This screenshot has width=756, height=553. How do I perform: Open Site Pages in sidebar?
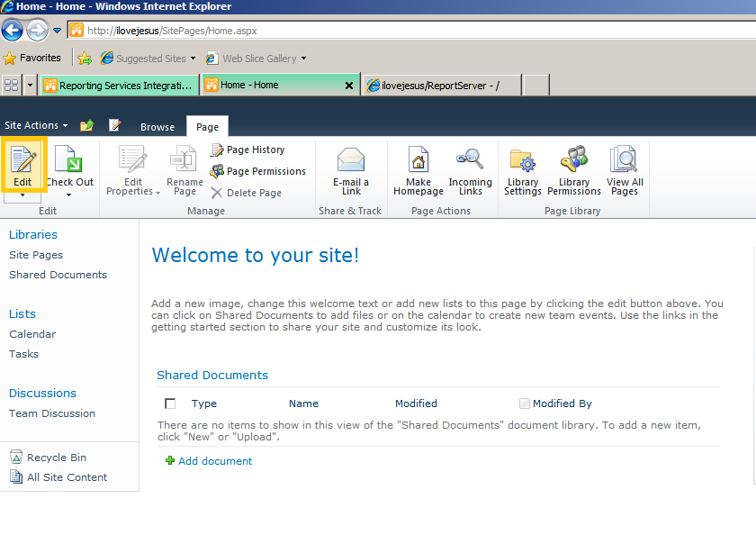pyautogui.click(x=36, y=255)
